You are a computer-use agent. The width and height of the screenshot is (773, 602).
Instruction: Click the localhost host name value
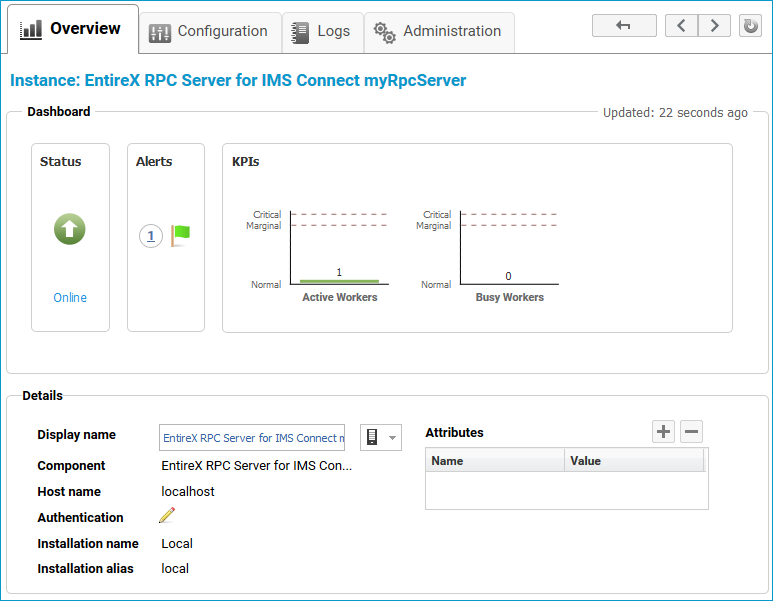188,492
